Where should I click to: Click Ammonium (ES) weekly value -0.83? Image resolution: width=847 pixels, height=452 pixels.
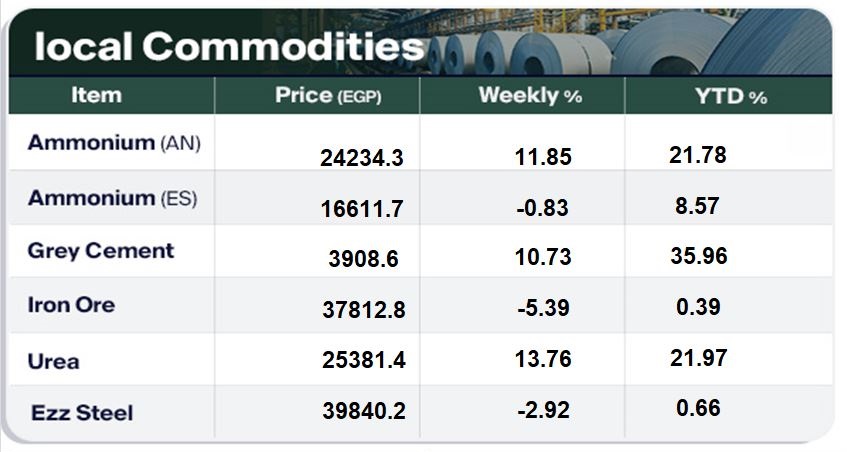tap(543, 208)
